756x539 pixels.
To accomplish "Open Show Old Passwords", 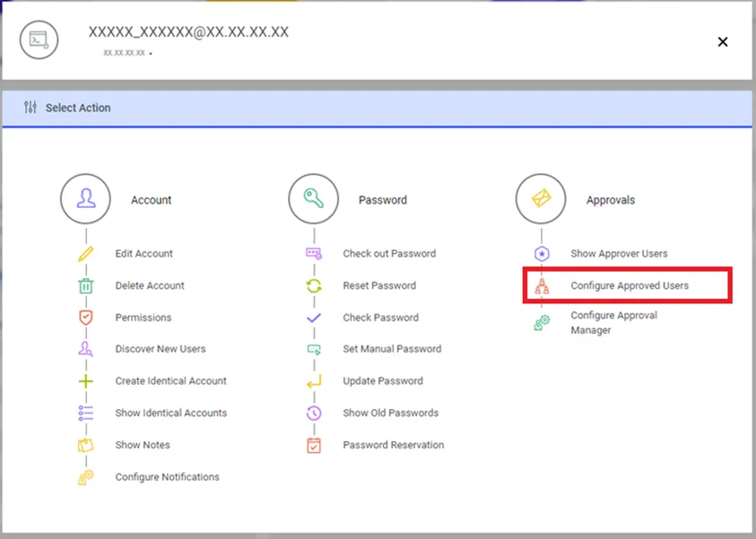I will [390, 413].
